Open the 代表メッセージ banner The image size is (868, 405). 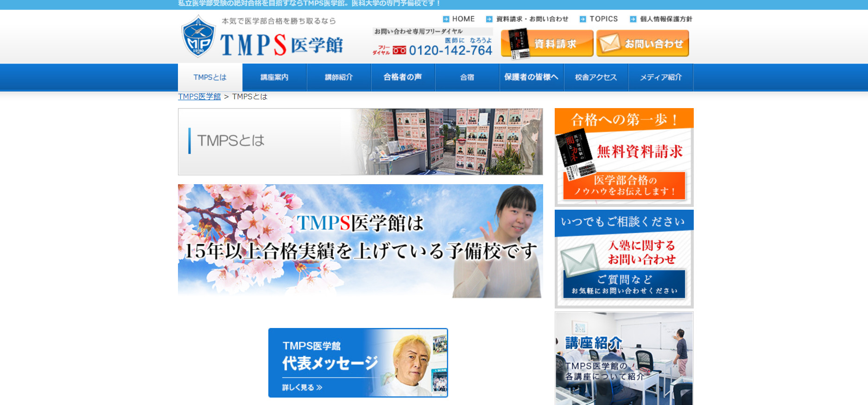pyautogui.click(x=358, y=363)
